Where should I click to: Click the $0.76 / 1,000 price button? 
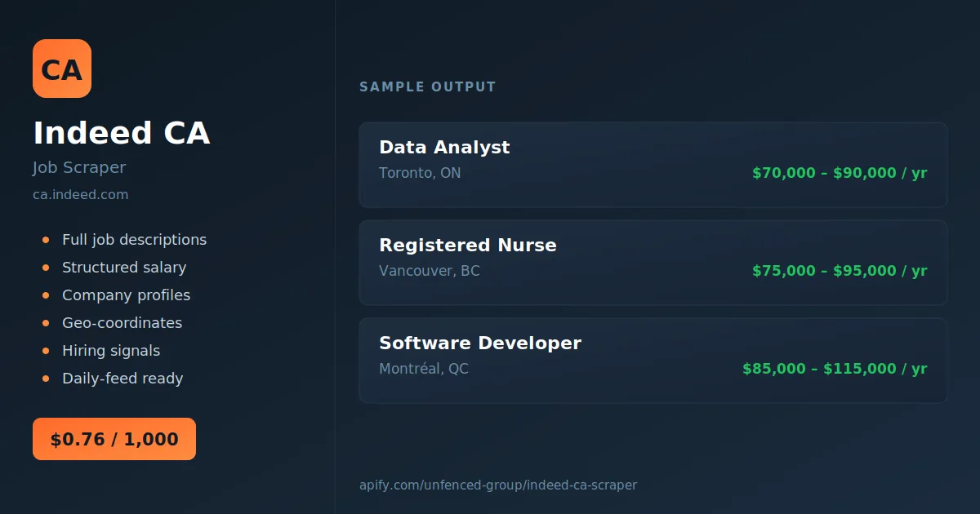[x=114, y=439]
